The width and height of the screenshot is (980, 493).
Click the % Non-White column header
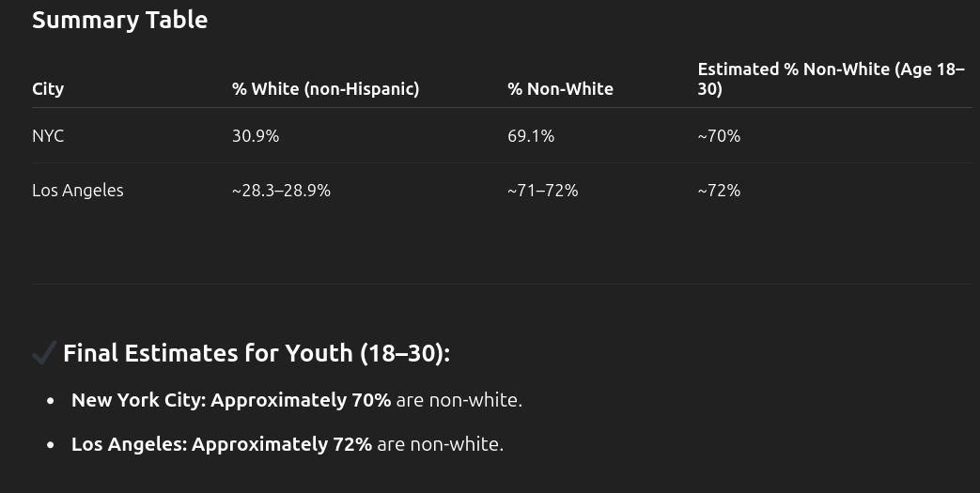(561, 88)
